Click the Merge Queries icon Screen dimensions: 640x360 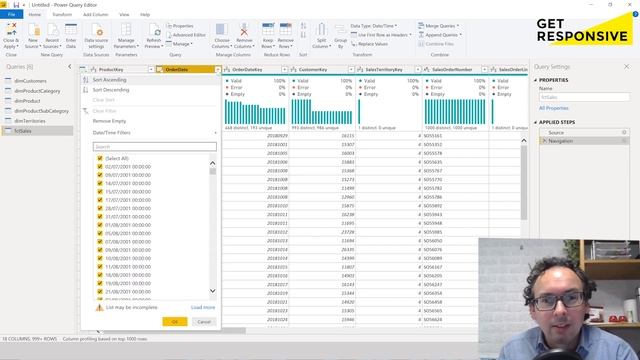click(x=421, y=26)
